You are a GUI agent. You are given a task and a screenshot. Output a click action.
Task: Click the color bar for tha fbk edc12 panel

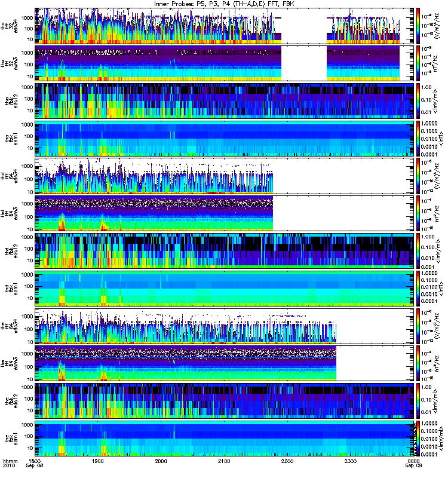point(418,101)
